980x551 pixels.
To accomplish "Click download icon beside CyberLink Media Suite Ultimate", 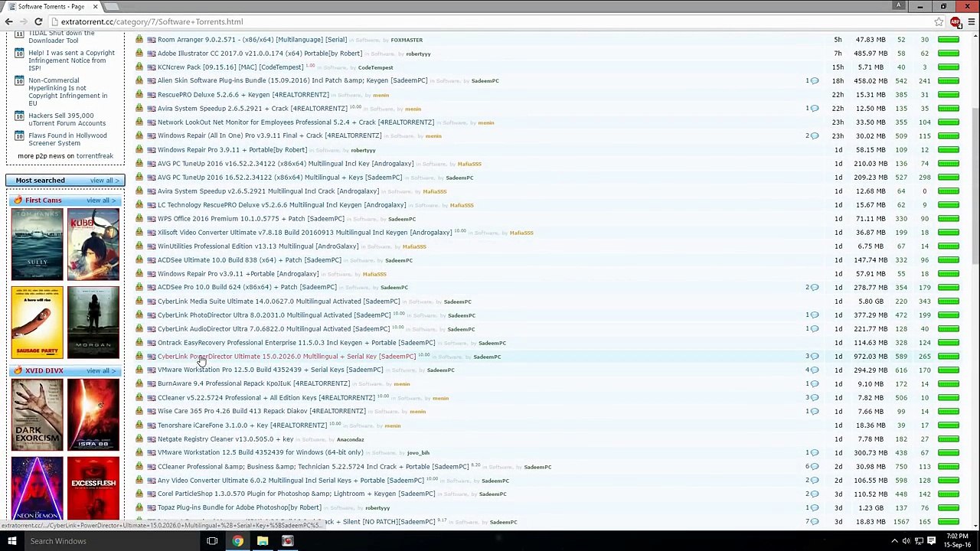I will [139, 302].
